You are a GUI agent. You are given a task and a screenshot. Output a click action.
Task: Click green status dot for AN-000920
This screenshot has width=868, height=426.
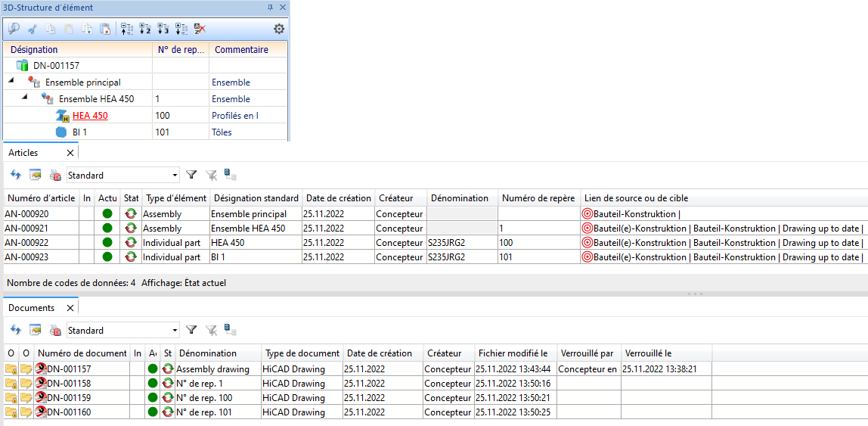pyautogui.click(x=107, y=214)
